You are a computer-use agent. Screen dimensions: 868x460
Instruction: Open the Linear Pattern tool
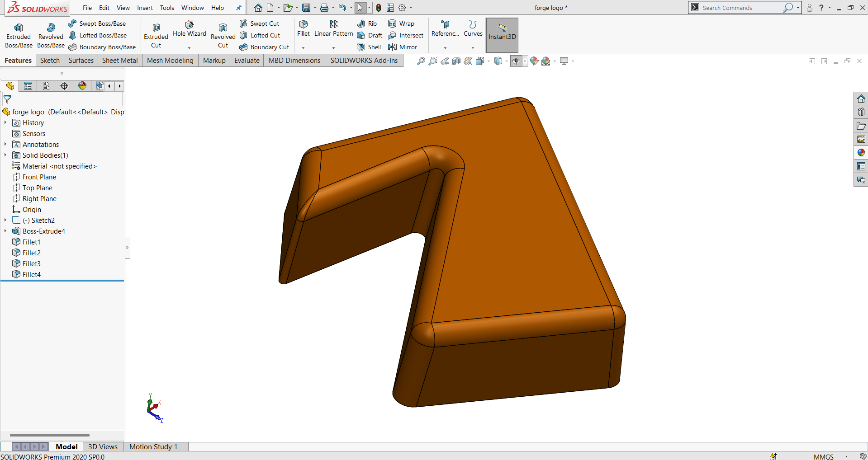334,28
